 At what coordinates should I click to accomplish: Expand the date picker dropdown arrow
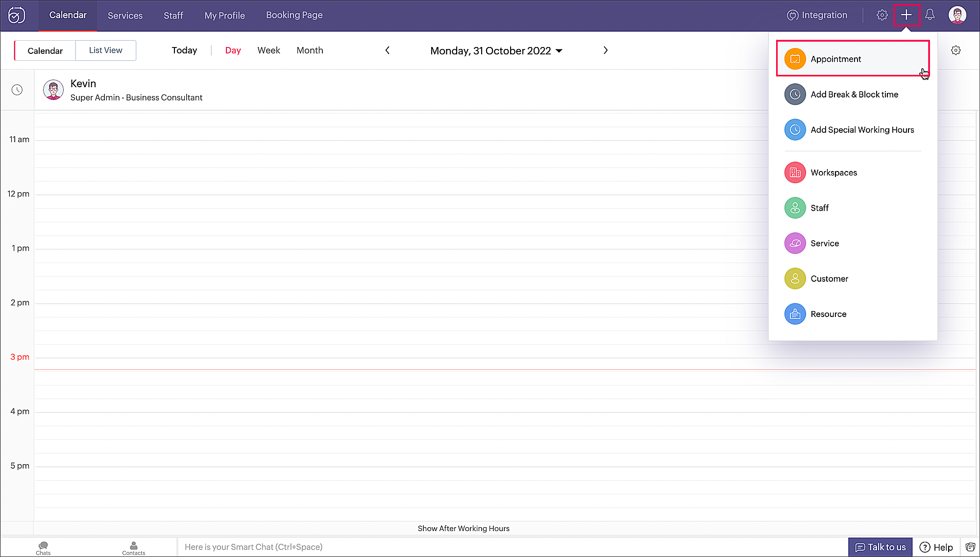(x=559, y=51)
